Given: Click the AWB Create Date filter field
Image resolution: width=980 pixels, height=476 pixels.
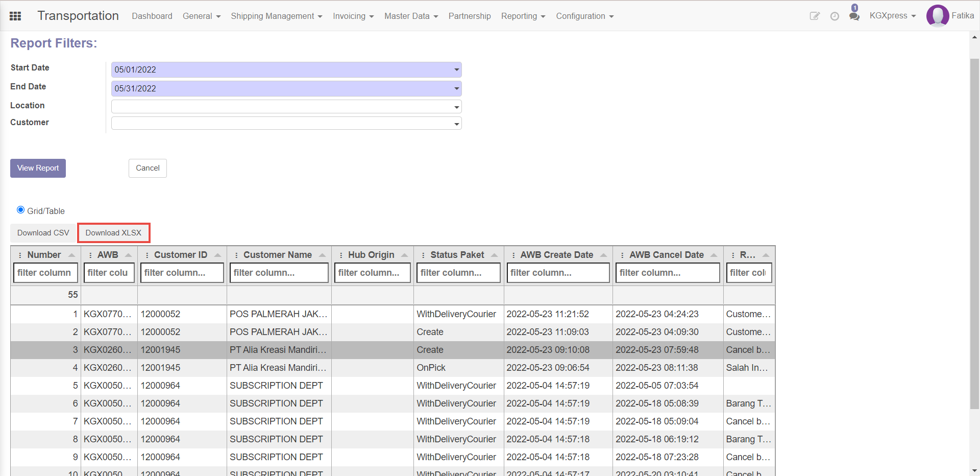Looking at the screenshot, I should 558,273.
